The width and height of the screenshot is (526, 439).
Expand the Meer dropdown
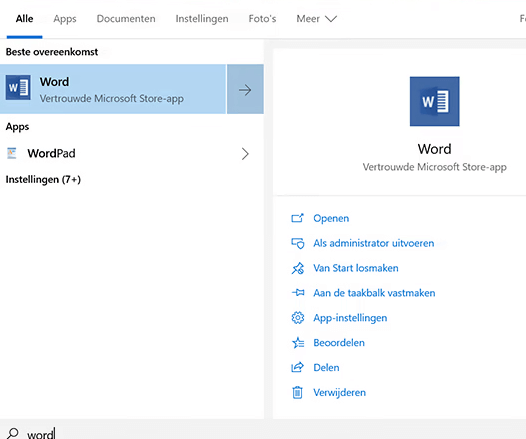pos(316,19)
